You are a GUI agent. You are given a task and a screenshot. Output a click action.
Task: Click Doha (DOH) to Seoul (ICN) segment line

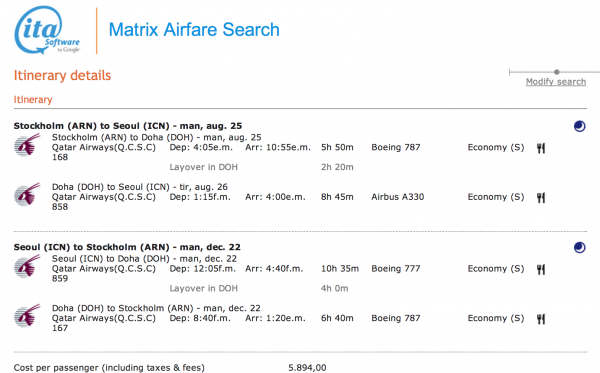click(140, 187)
